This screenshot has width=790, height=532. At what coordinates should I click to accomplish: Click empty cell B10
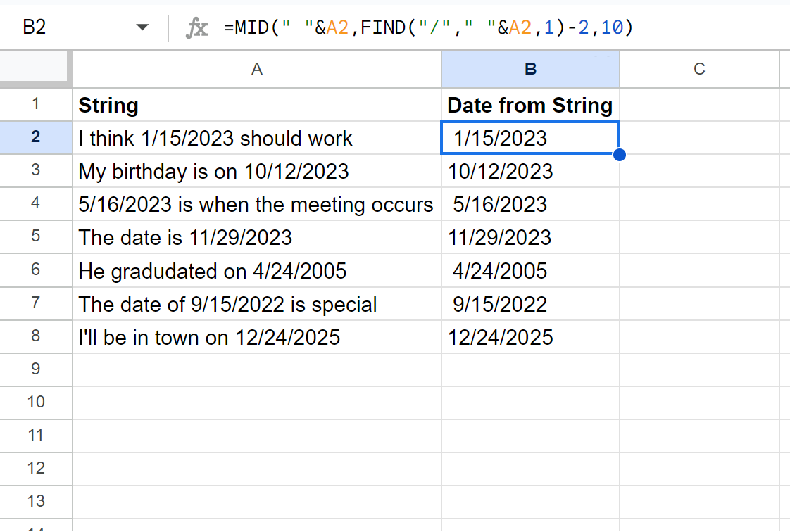(529, 403)
